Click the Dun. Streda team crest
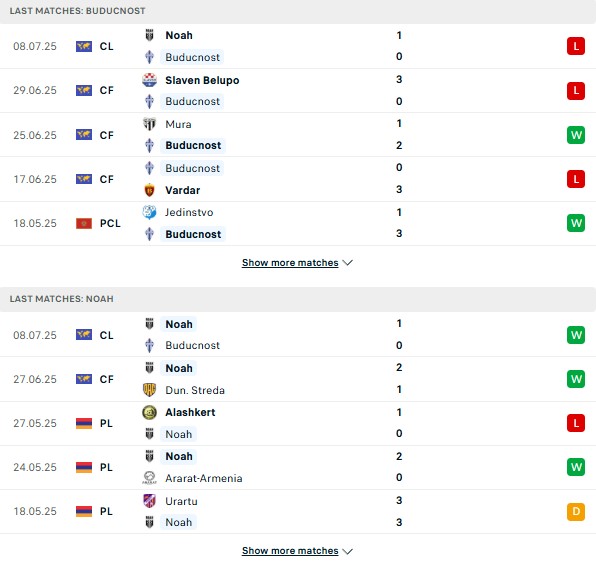Screen dimensions: 596x571 point(149,390)
